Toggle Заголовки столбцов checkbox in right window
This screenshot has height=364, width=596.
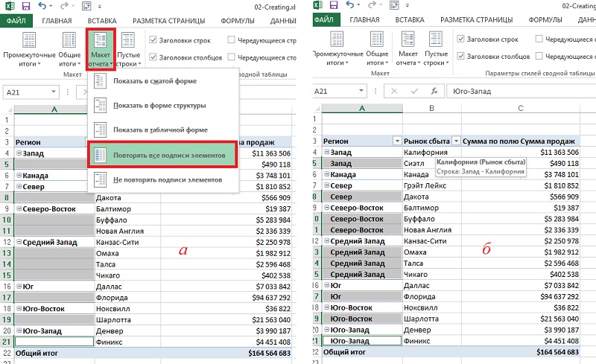pos(460,56)
